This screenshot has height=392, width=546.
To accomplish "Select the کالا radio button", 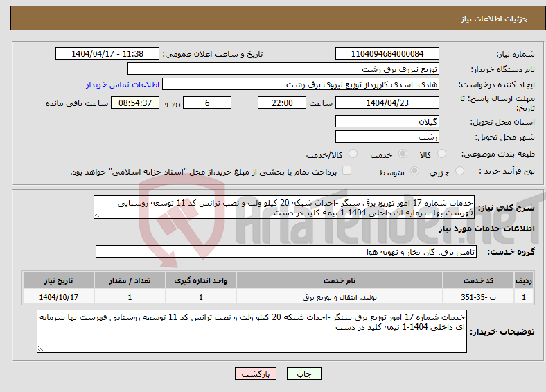I will 441,154.
